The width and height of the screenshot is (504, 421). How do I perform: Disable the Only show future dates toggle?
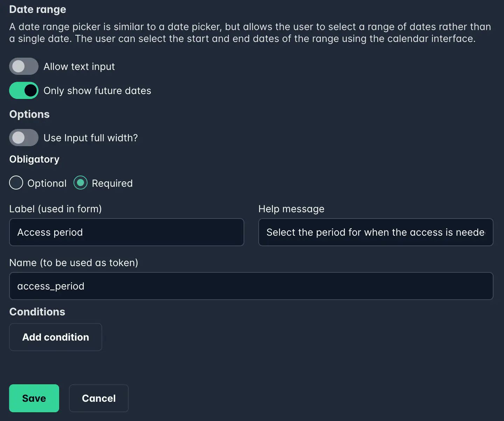[23, 90]
